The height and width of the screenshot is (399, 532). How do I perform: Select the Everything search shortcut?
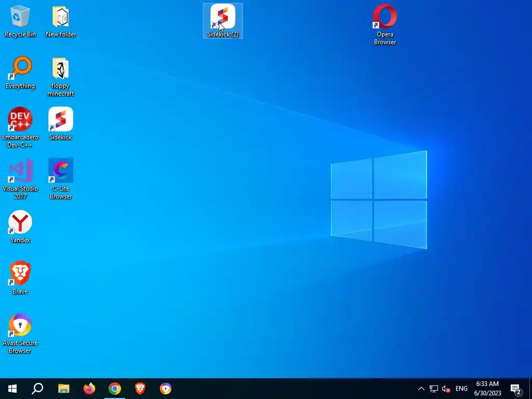[20, 73]
